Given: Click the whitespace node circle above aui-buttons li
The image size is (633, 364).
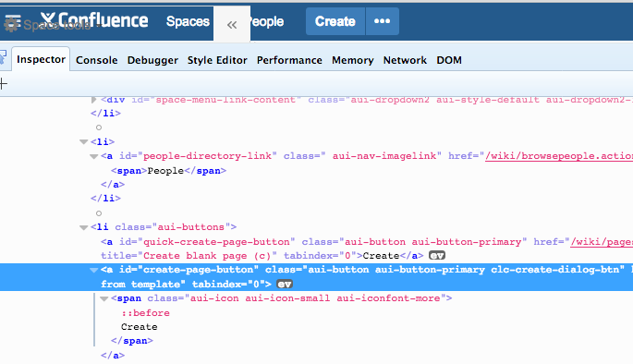Looking at the screenshot, I should pos(99,213).
